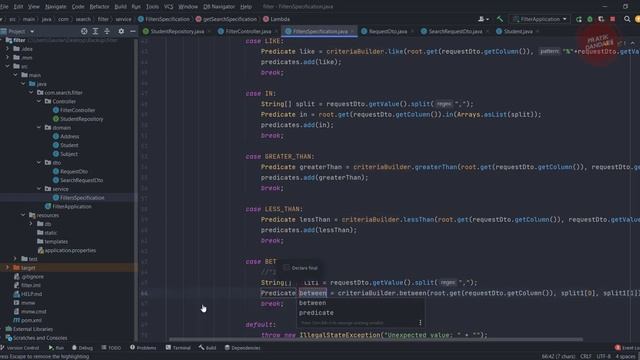Open the TODO tool window
Screen dimensions: 640x360
pos(111,348)
